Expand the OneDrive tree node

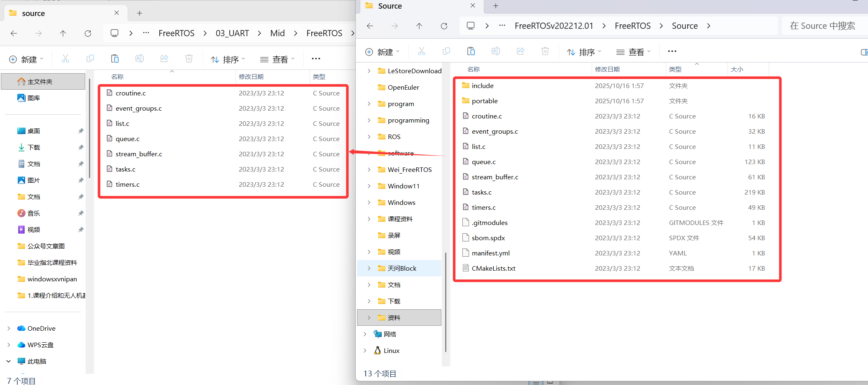[x=9, y=328]
